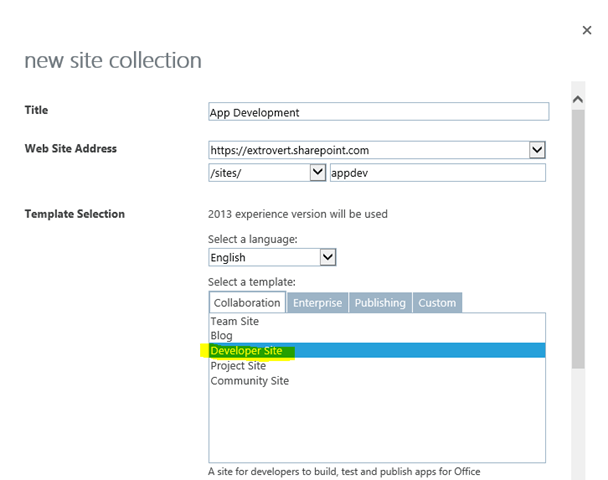608x480 pixels.
Task: Open the web site address domain dropdown
Action: point(537,150)
